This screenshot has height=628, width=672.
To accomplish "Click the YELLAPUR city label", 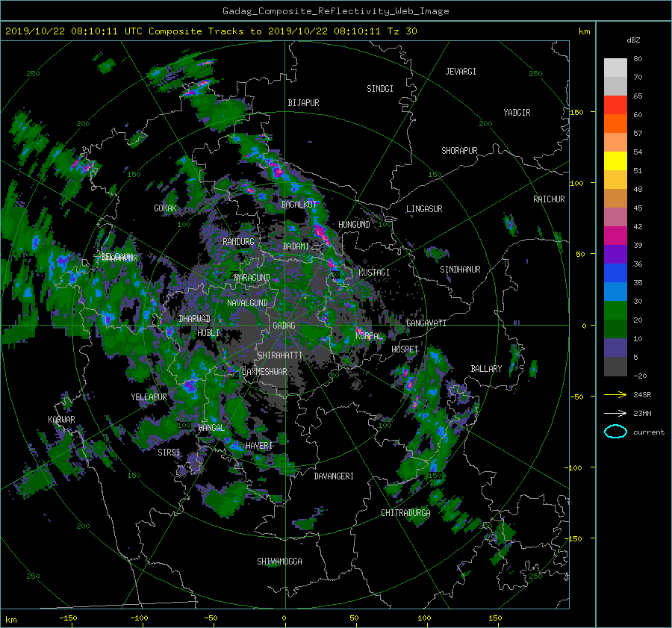I will point(149,397).
